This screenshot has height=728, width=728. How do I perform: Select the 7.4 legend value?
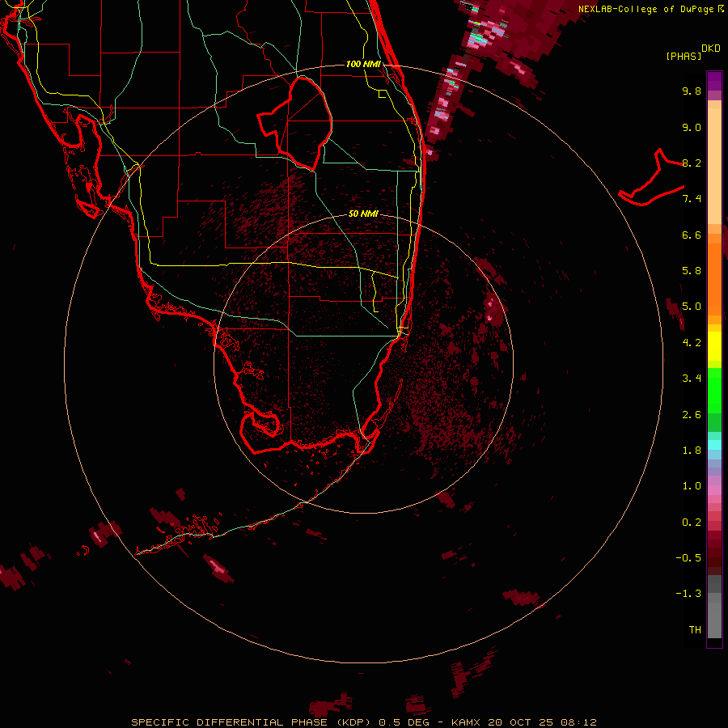tap(692, 199)
